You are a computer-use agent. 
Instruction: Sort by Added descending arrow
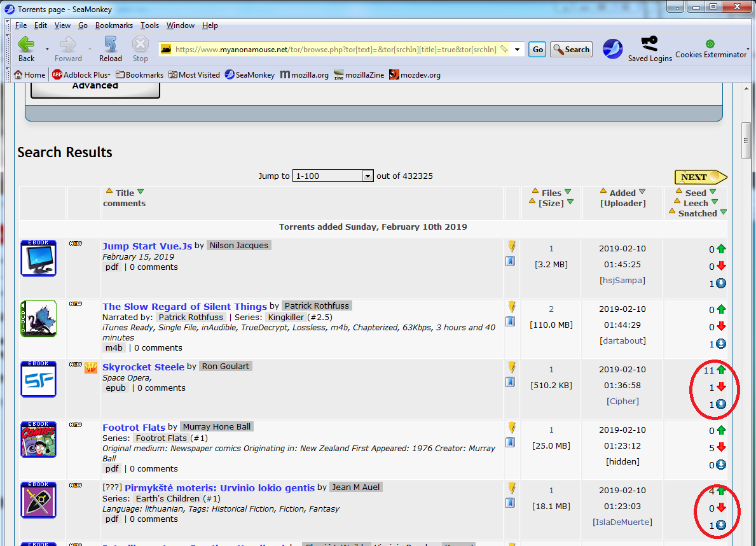coord(642,192)
